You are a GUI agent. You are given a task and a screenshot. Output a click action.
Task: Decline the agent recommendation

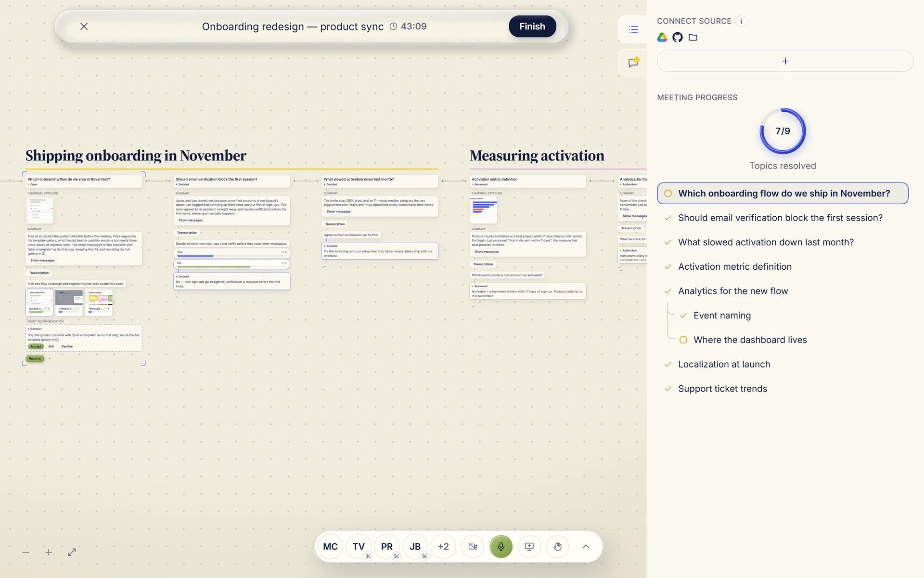67,347
